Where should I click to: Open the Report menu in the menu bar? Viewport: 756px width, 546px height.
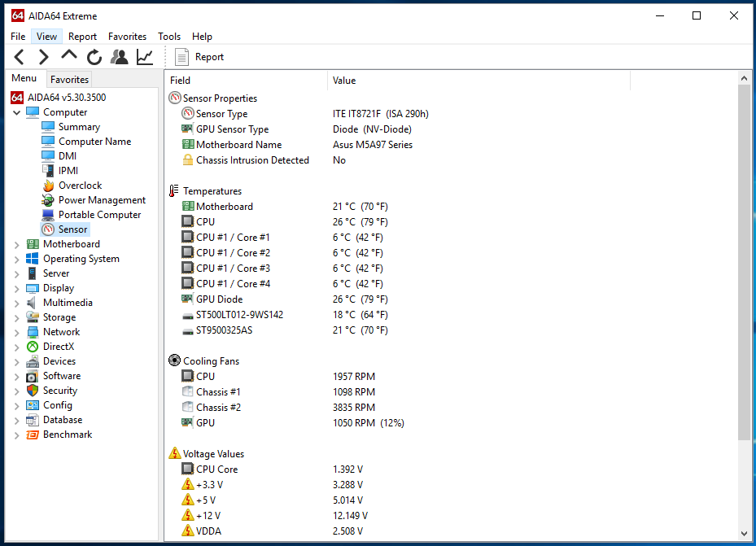pyautogui.click(x=82, y=37)
